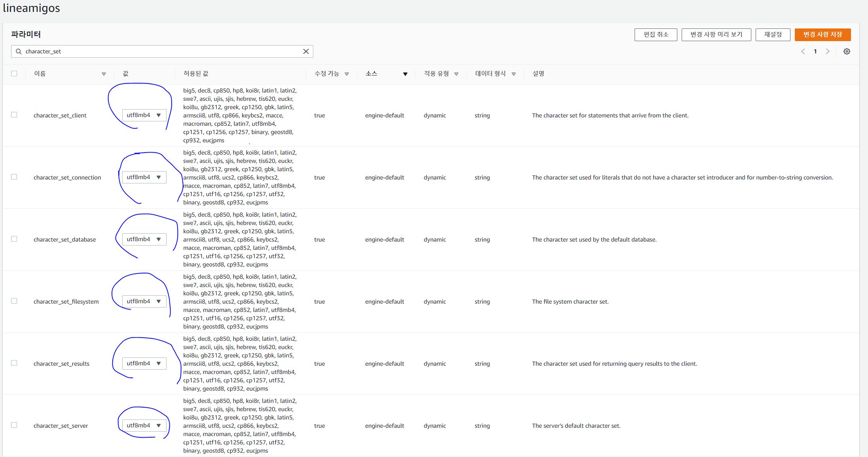The width and height of the screenshot is (868, 457).
Task: Click the 편집 취소 cancel button
Action: tap(656, 35)
